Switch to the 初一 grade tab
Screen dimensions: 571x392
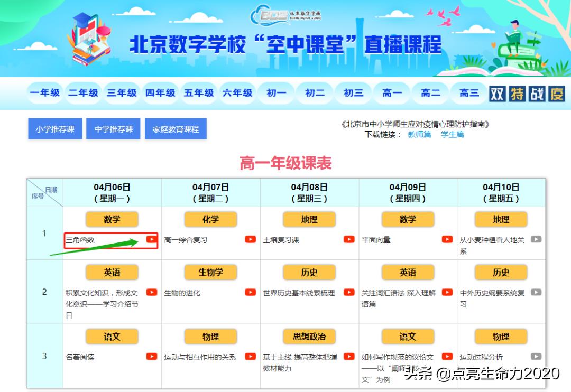[x=275, y=93]
